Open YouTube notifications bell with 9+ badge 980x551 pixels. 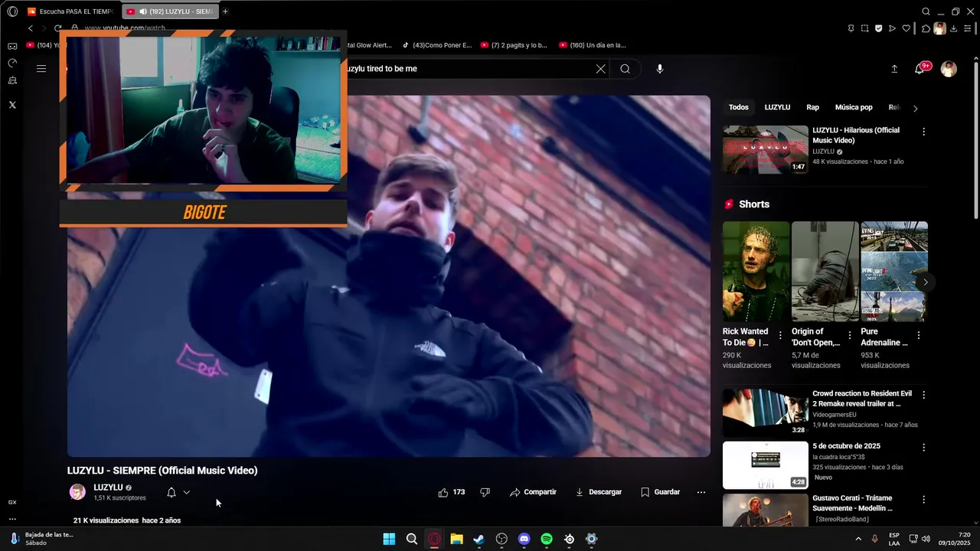click(922, 68)
